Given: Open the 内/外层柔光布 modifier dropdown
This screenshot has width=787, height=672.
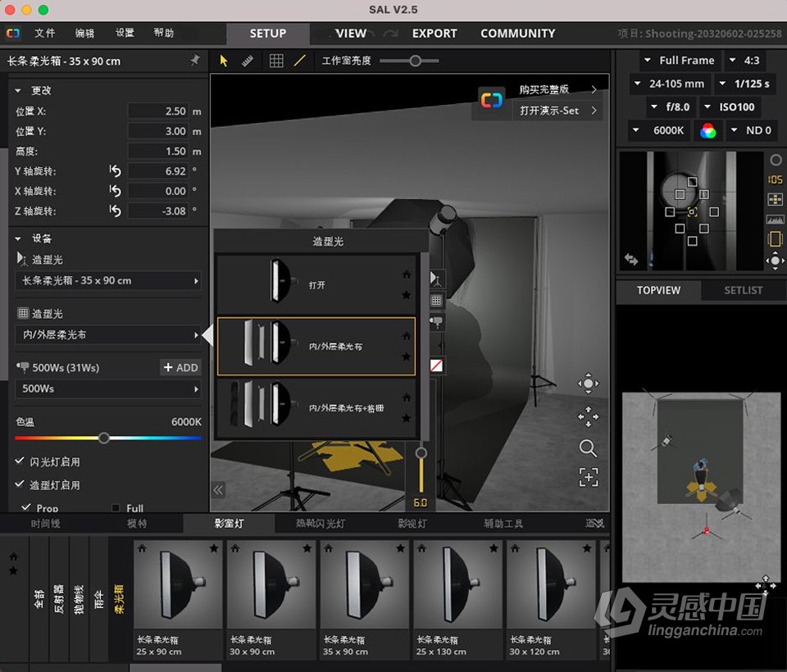Looking at the screenshot, I should click(x=107, y=335).
